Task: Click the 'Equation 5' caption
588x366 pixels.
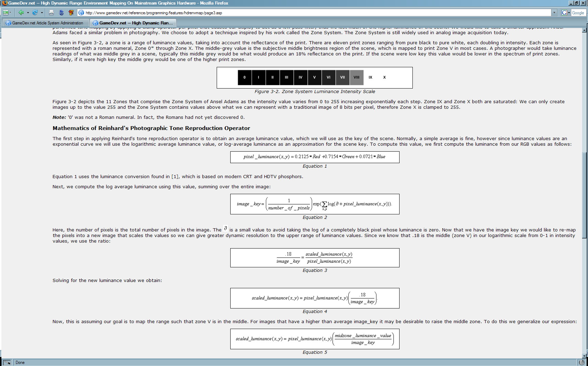Action: point(315,352)
